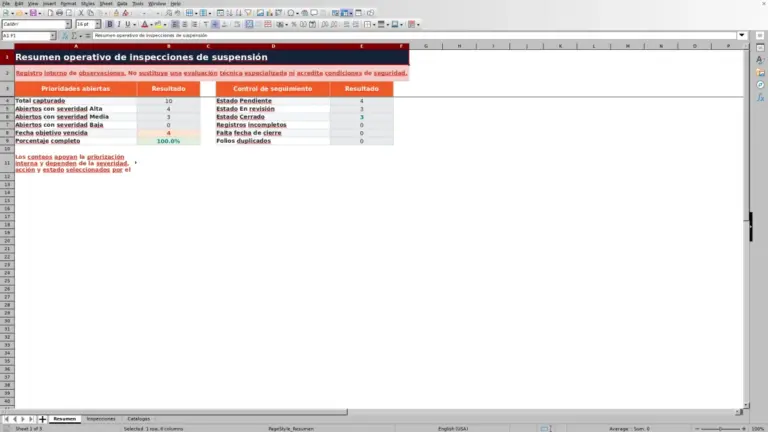Click the equals Formula icon in formula bar

pos(88,35)
